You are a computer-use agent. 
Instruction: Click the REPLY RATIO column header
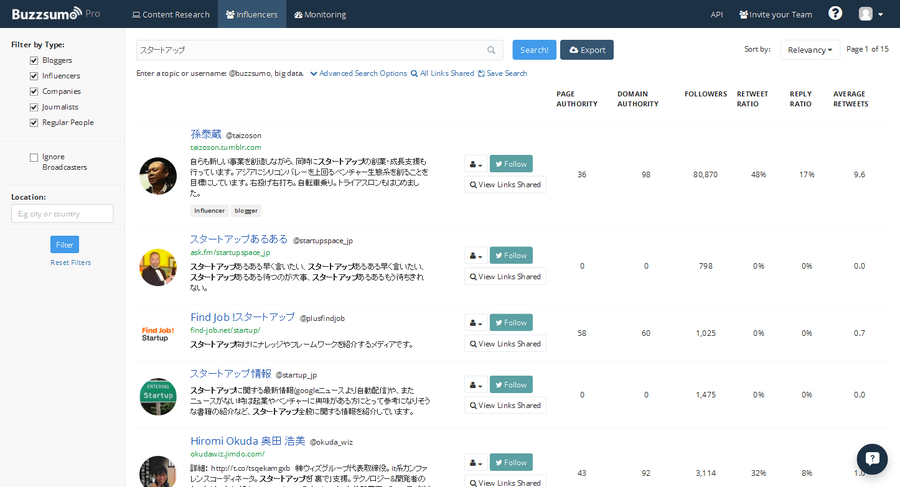tap(801, 99)
